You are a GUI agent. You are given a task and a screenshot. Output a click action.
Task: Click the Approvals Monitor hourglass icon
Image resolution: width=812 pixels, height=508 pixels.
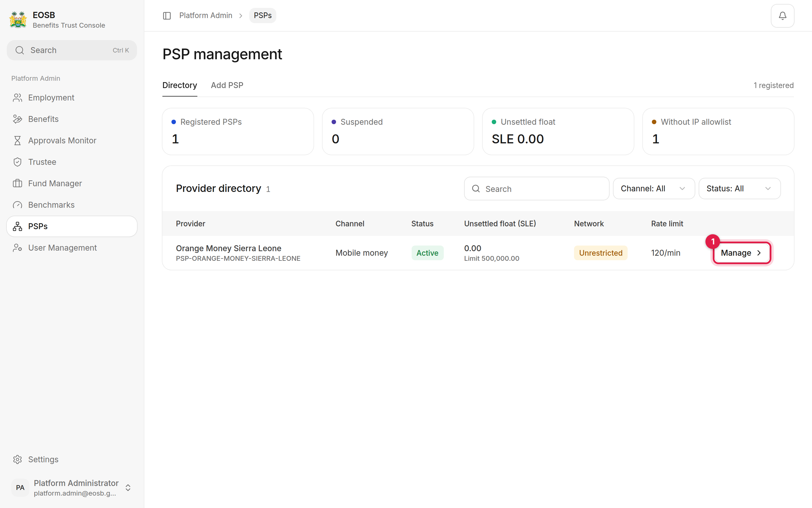(x=17, y=141)
